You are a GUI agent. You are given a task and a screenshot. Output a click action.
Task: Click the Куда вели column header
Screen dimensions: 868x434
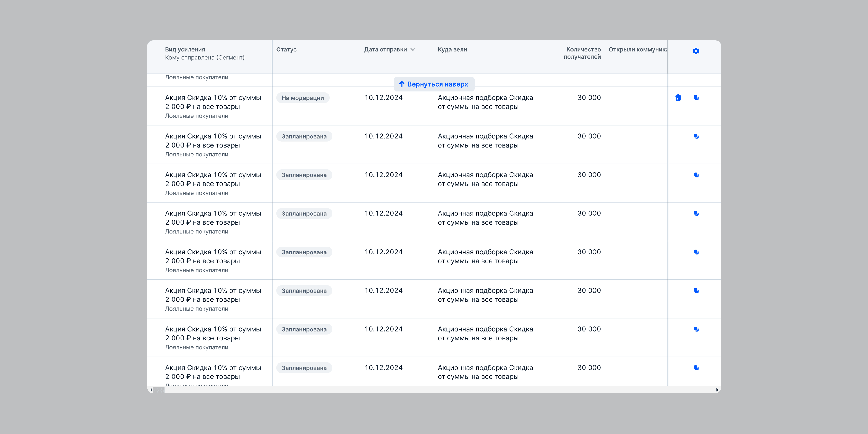452,49
